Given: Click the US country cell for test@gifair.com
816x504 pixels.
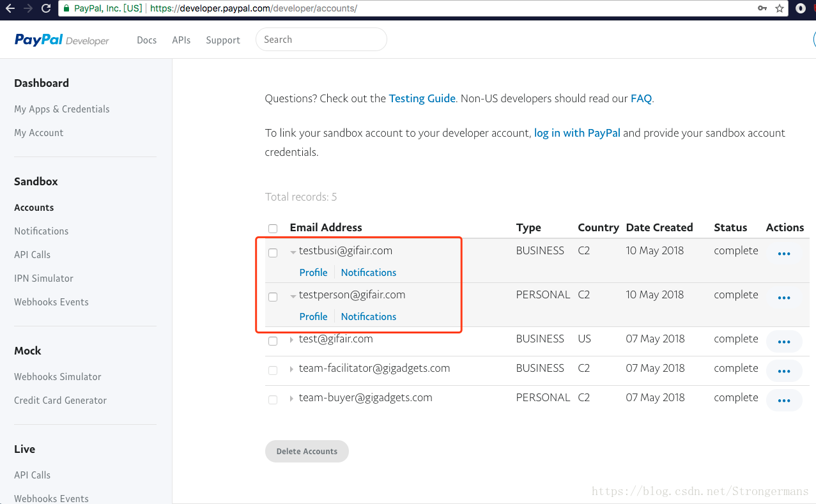Looking at the screenshot, I should [x=585, y=339].
